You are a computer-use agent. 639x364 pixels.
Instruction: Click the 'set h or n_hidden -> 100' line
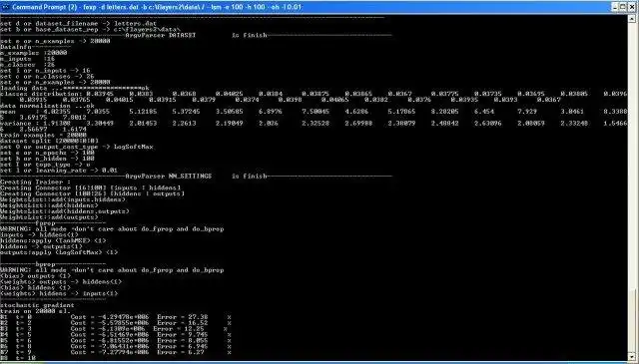(47, 158)
